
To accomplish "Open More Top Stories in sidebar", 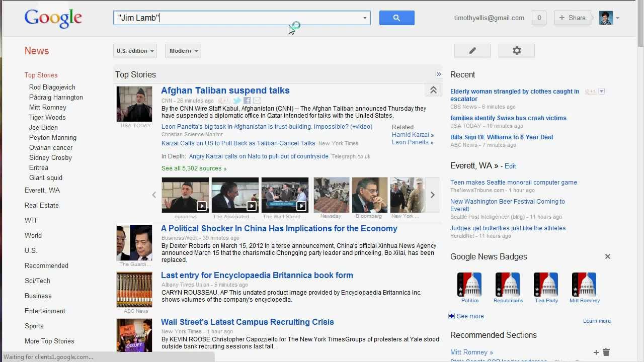I will (49, 341).
